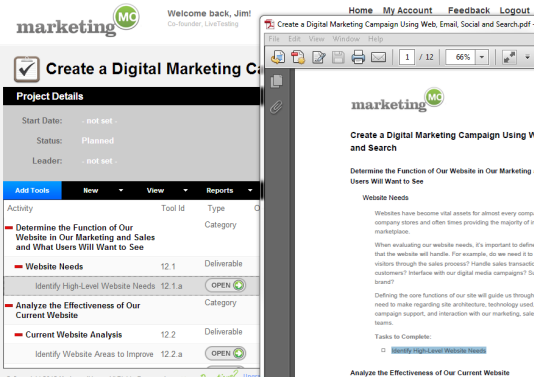Click the Feedback link
Viewport: 534px width, 377px height.
pos(469,11)
